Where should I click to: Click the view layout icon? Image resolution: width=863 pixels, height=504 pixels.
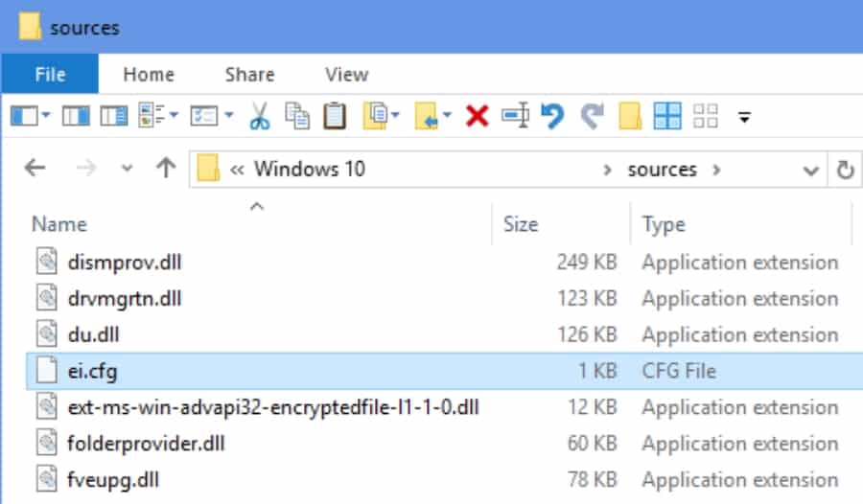[x=152, y=116]
